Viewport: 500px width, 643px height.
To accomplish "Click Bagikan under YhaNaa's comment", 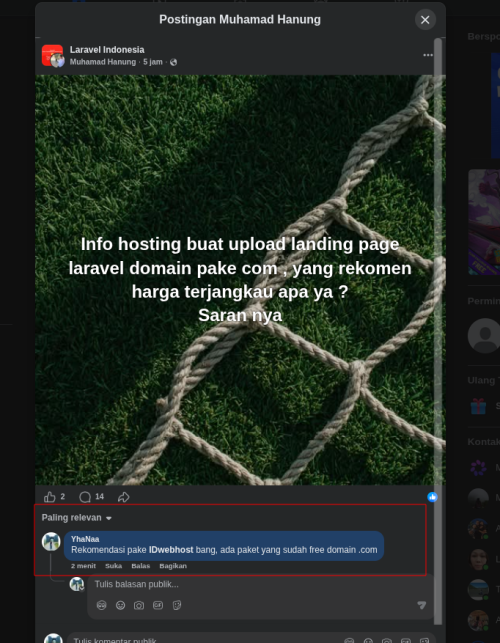I will [x=173, y=566].
